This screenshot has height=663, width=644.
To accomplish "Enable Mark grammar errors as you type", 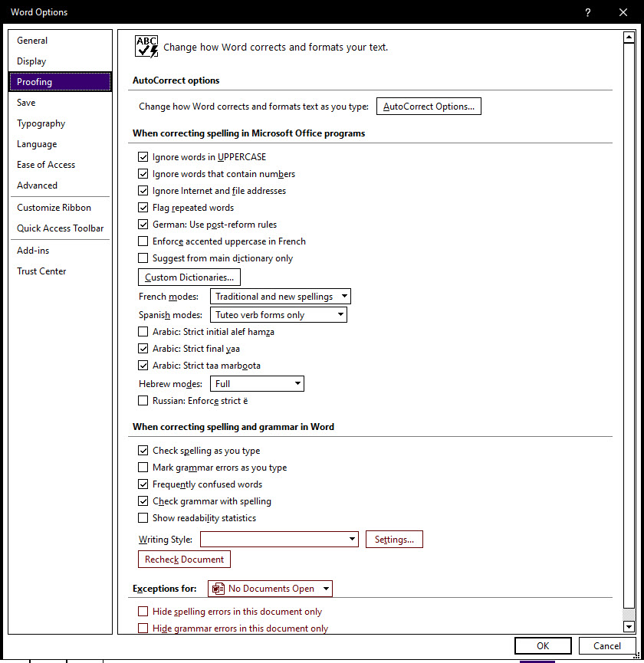I will [143, 468].
